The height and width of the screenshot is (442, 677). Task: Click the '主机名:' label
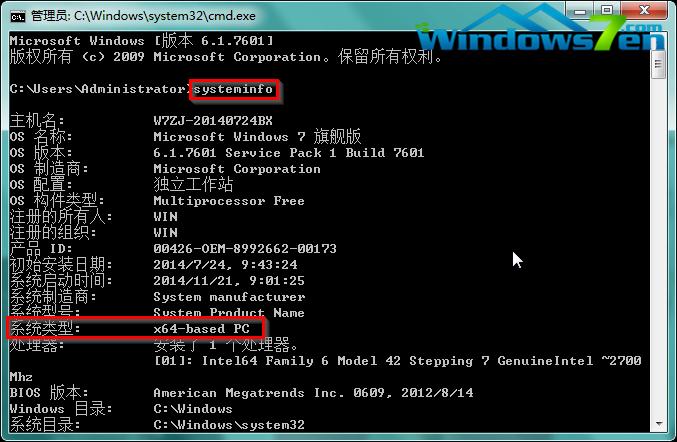[x=37, y=120]
